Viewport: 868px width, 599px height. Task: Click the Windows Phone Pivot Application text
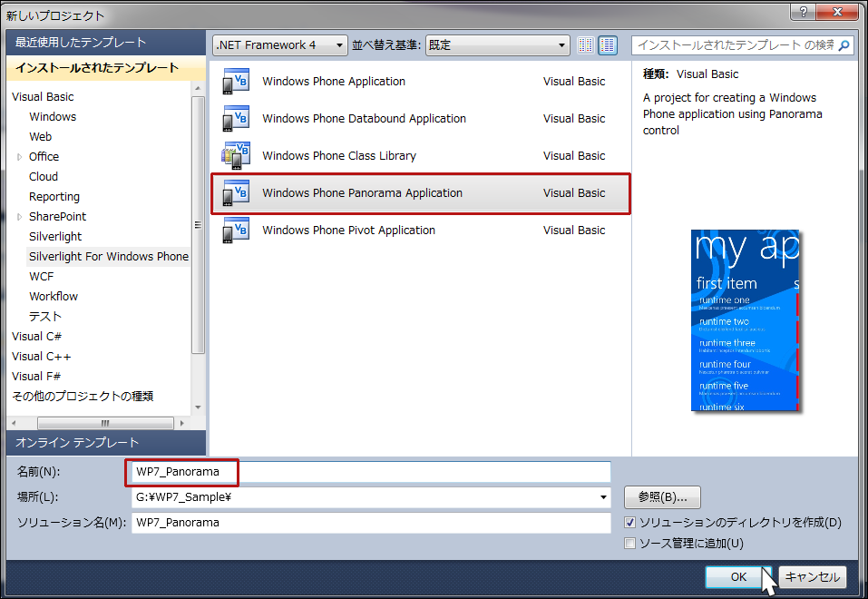click(x=349, y=231)
